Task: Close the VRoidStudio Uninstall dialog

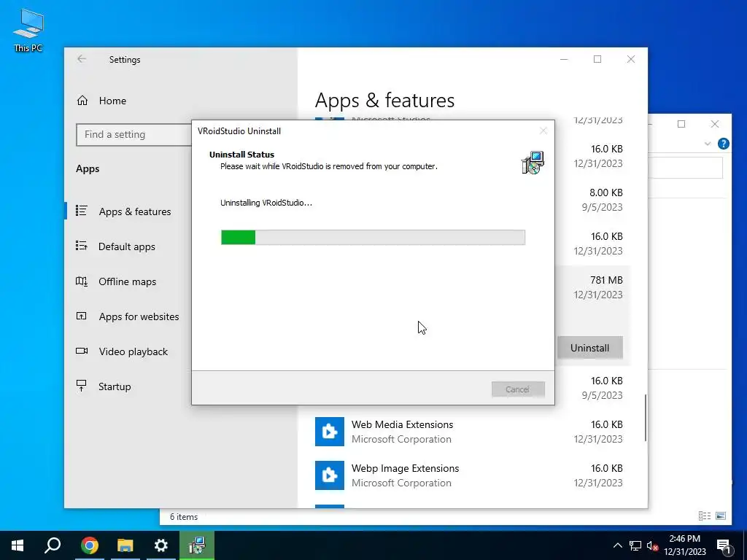Action: coord(543,131)
